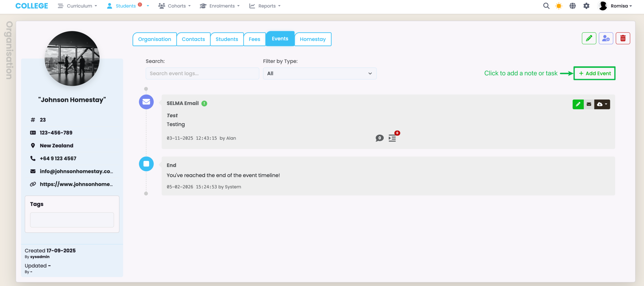The image size is (644, 286).
Task: Edit the SELMA Email event with pencil
Action: 578,104
